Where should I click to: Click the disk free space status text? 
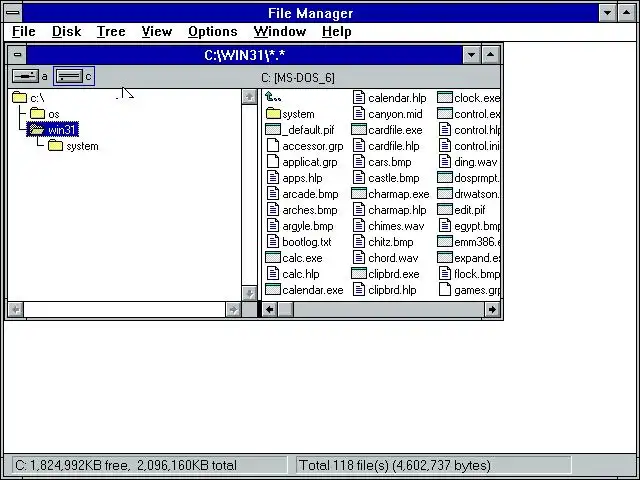click(126, 465)
